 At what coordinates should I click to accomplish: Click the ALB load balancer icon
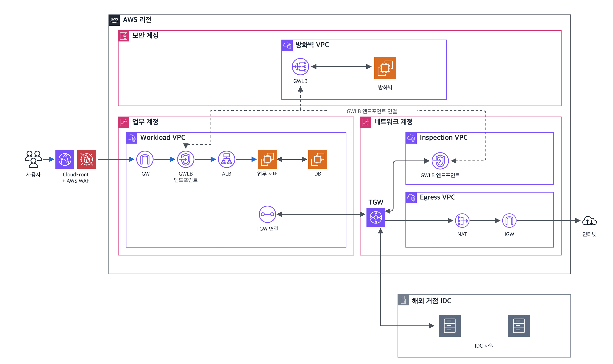[226, 159]
